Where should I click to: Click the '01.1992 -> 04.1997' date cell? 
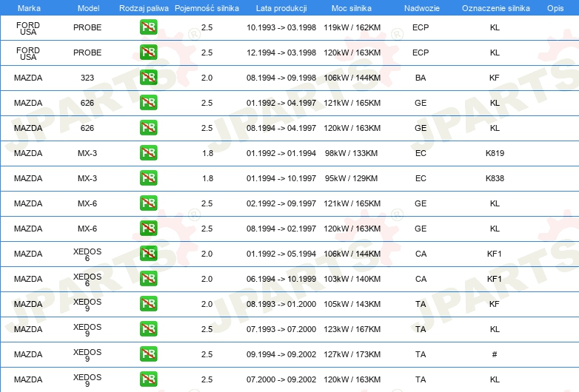coord(281,103)
